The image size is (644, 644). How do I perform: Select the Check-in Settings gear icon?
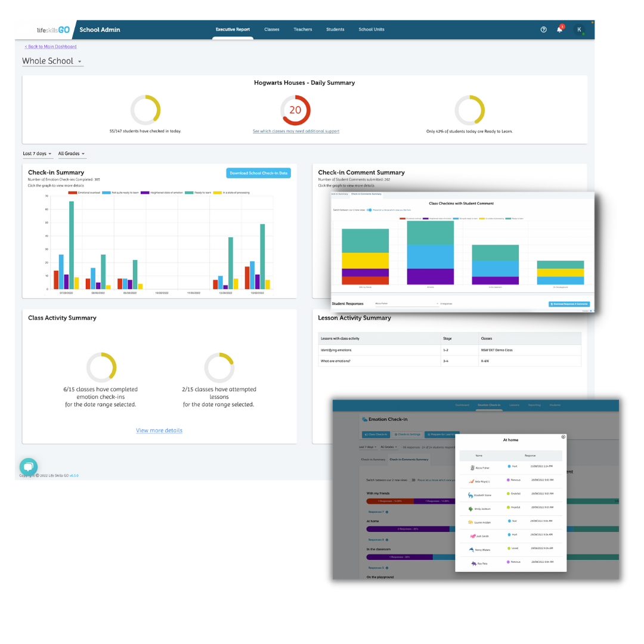[397, 434]
